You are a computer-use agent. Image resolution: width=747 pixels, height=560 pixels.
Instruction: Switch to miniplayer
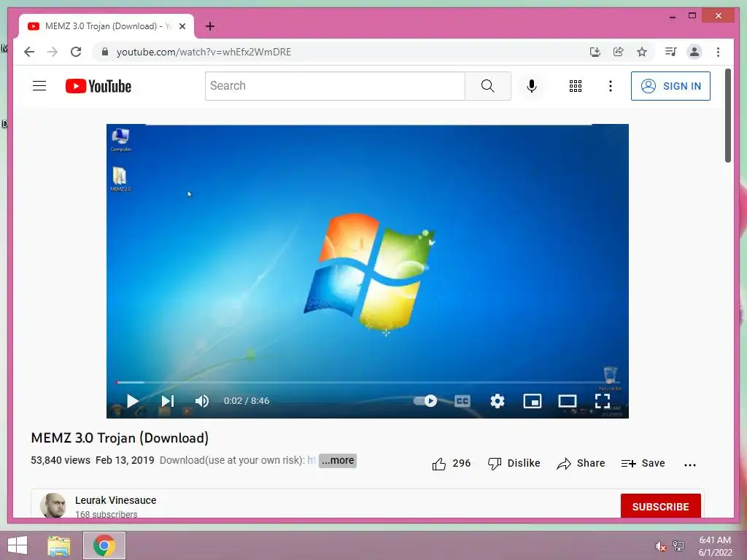click(x=532, y=401)
